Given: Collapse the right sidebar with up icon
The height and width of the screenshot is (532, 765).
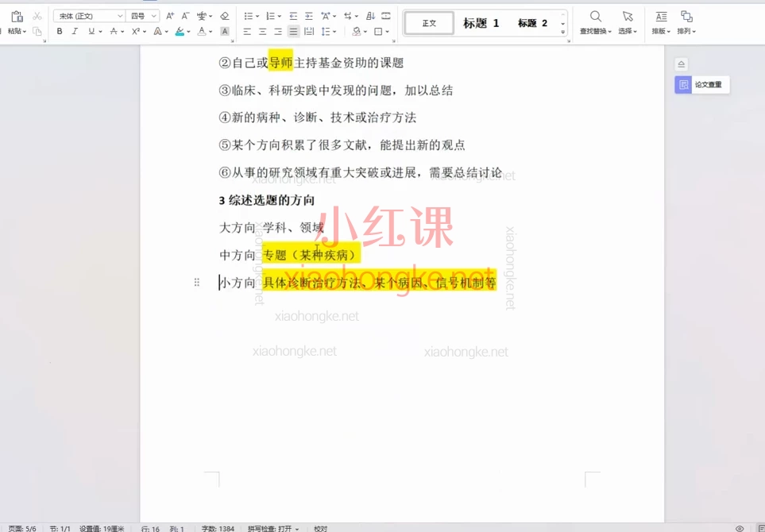Looking at the screenshot, I should tap(681, 64).
